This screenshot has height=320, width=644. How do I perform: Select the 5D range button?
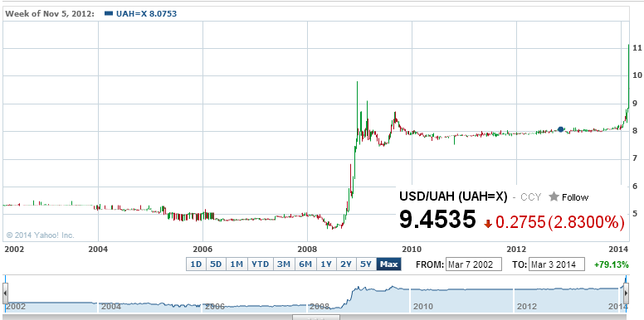(x=216, y=264)
